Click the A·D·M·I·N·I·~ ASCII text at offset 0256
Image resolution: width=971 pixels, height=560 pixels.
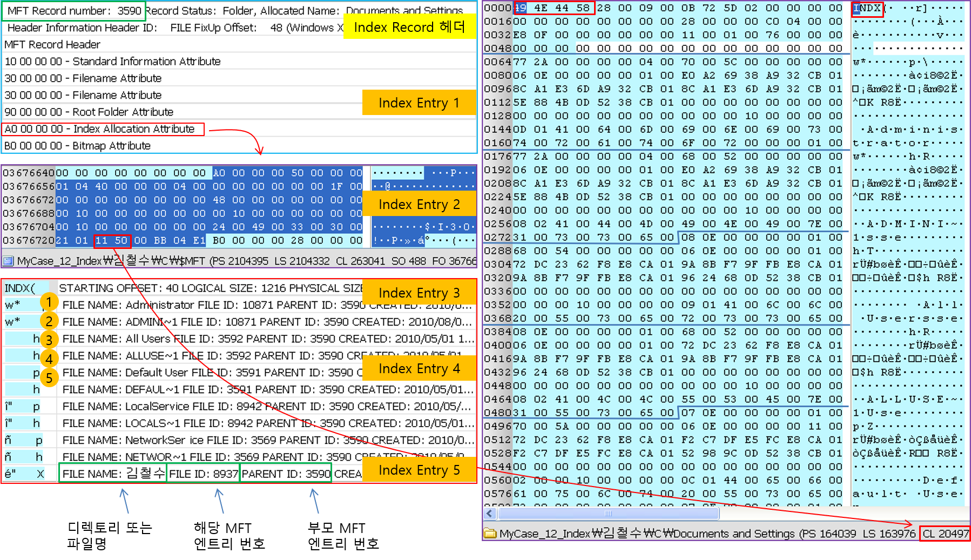point(912,224)
